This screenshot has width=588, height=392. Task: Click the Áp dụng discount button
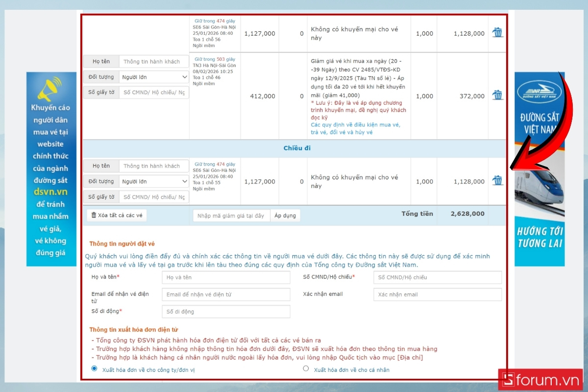pos(285,216)
